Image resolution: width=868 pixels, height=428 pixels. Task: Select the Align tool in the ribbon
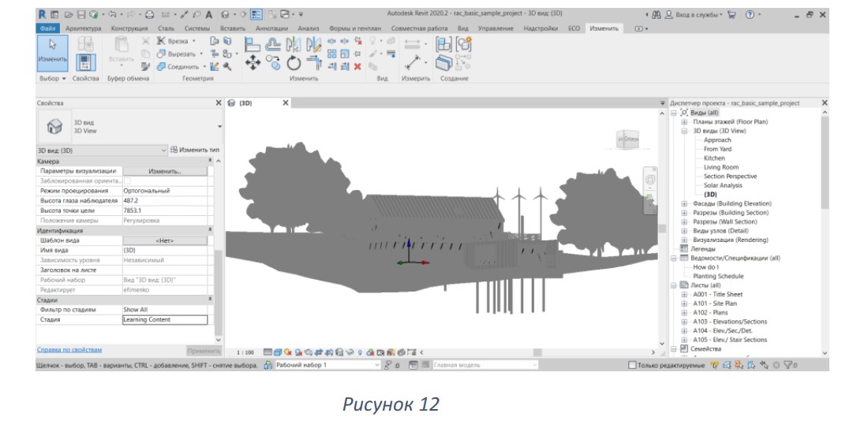point(253,44)
